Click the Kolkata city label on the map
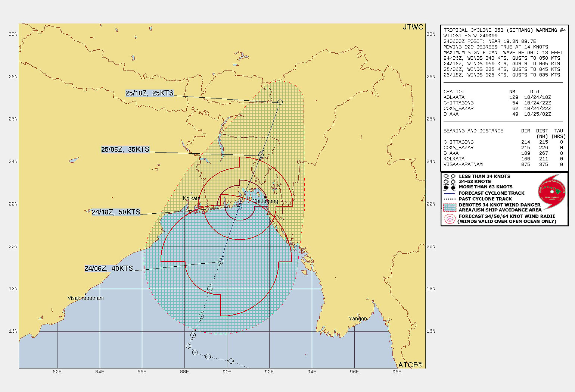The height and width of the screenshot is (392, 575). click(192, 198)
